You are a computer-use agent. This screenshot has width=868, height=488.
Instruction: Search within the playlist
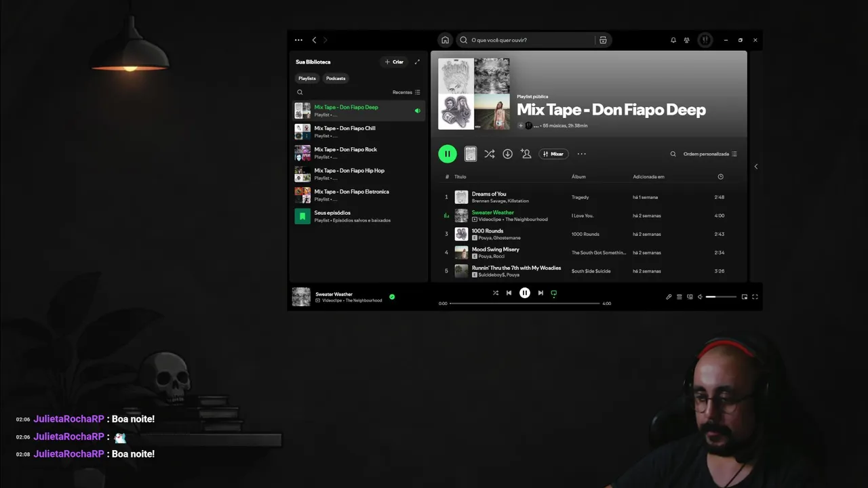pyautogui.click(x=673, y=154)
